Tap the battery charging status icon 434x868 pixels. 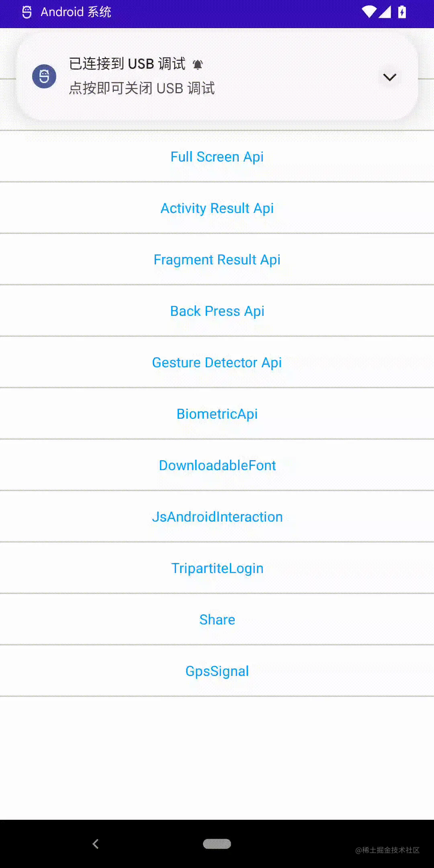click(402, 12)
